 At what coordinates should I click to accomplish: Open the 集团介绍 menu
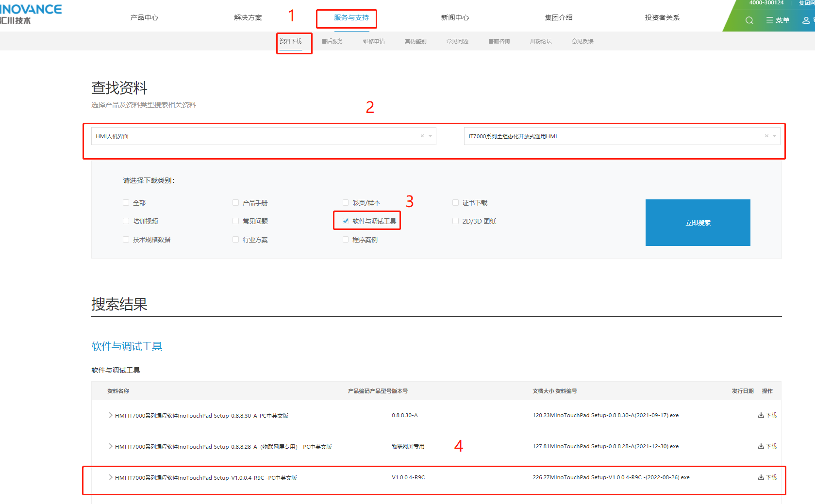(x=559, y=17)
